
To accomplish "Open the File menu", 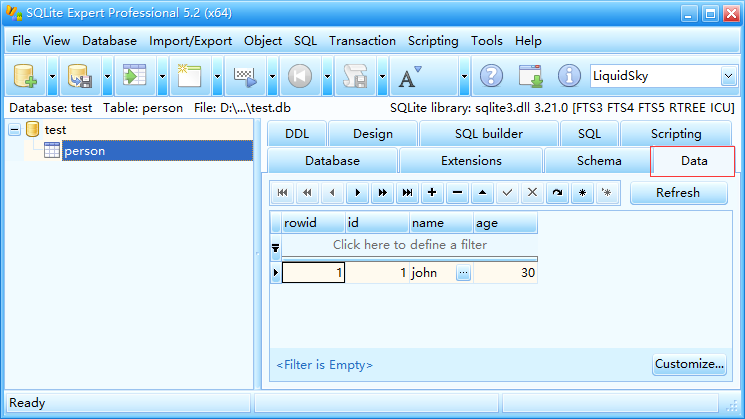I will click(21, 41).
